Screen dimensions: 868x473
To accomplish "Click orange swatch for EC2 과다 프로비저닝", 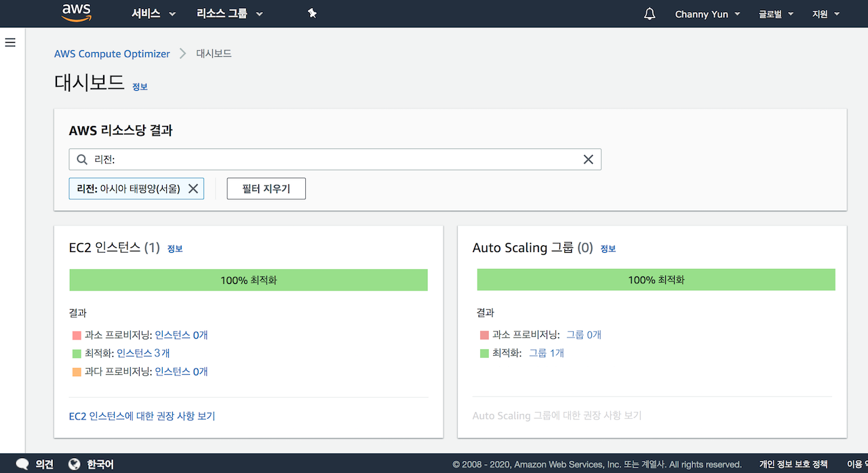I will (76, 371).
